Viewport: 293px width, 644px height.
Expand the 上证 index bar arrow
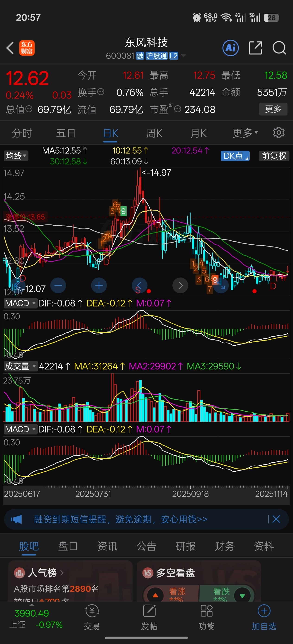tap(32, 605)
